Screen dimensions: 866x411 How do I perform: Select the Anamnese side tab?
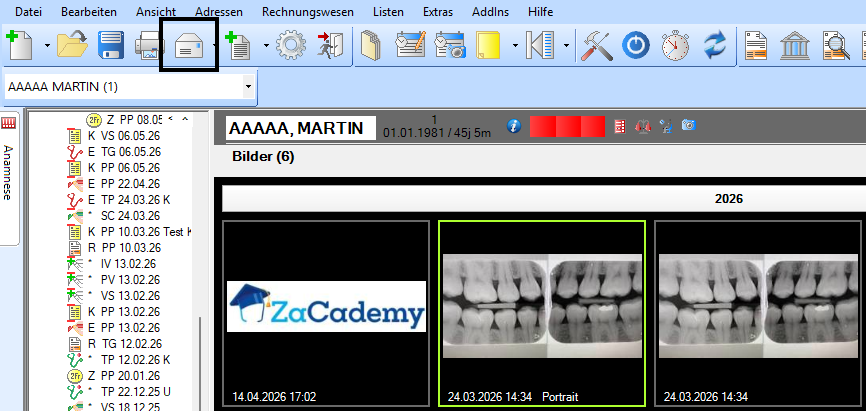8,172
